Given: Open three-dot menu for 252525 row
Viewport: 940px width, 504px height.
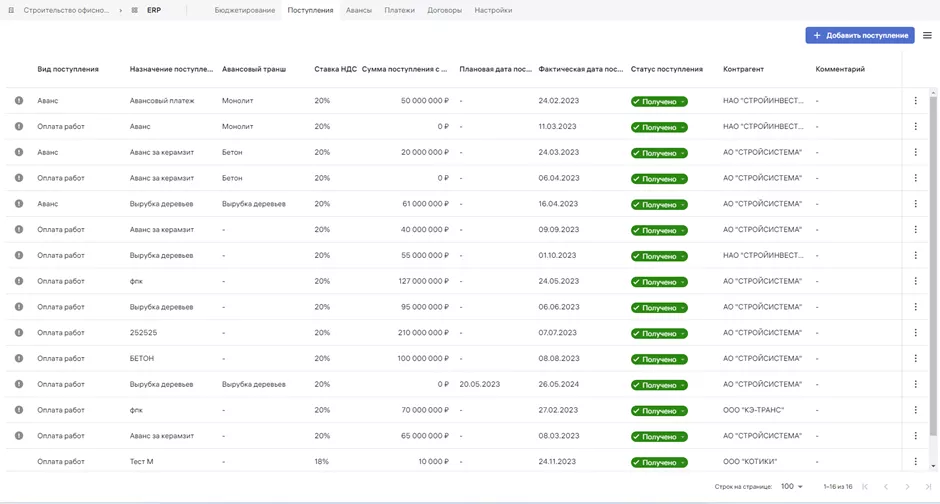Looking at the screenshot, I should point(915,333).
